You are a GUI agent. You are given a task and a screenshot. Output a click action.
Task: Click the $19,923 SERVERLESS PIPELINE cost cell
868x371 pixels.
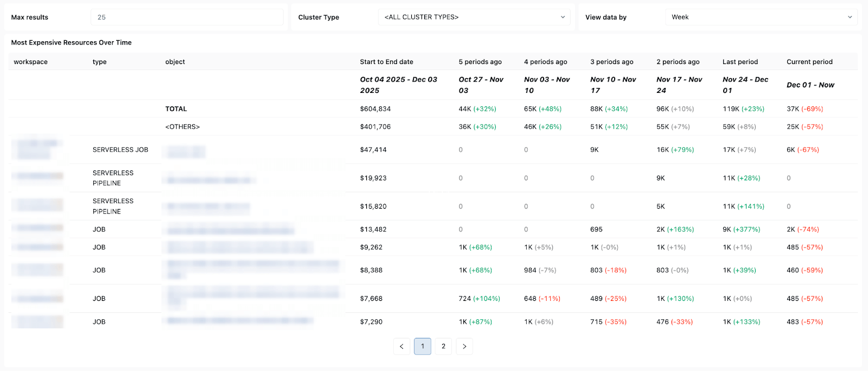pos(373,178)
